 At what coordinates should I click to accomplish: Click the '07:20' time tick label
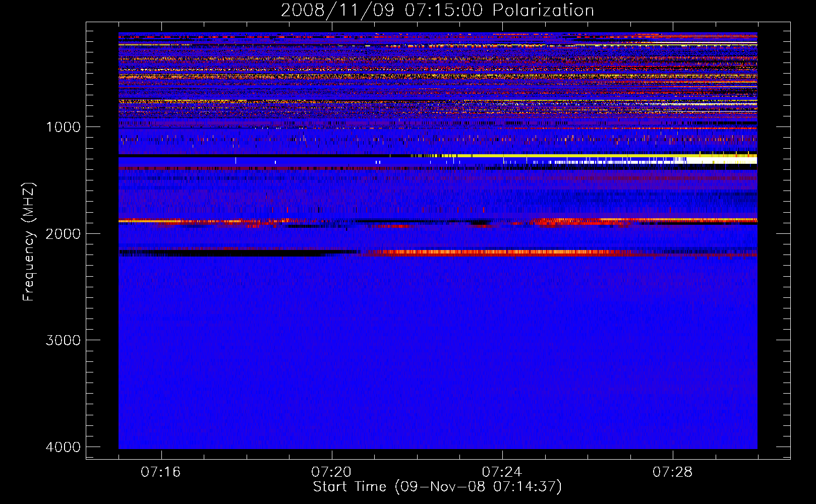(331, 472)
